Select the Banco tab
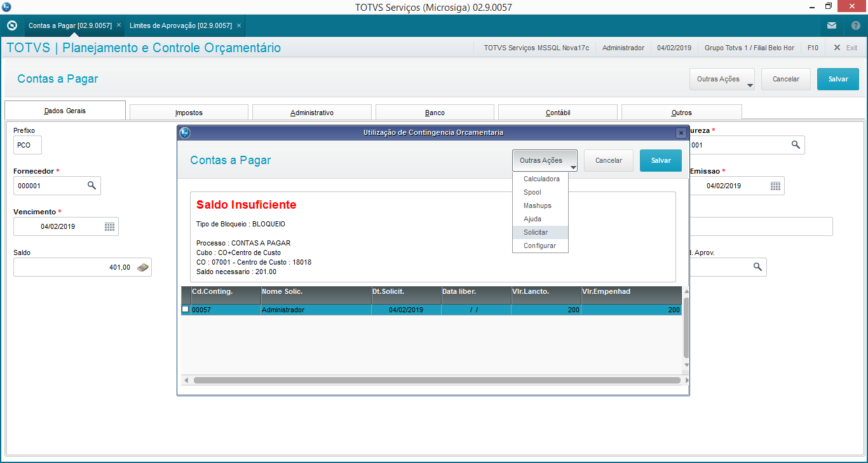Screen dimensions: 868x463 tap(435, 113)
